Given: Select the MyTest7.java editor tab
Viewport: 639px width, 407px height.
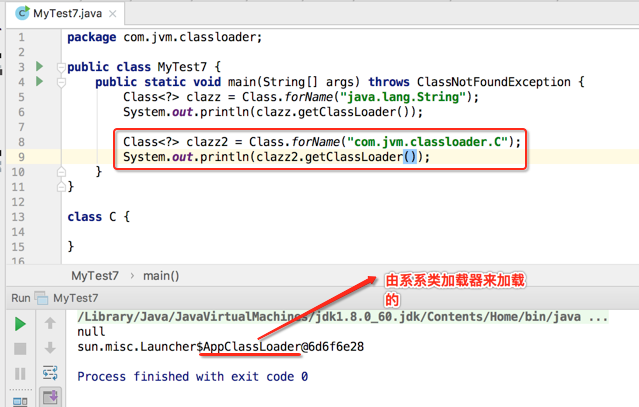Looking at the screenshot, I should pos(65,13).
